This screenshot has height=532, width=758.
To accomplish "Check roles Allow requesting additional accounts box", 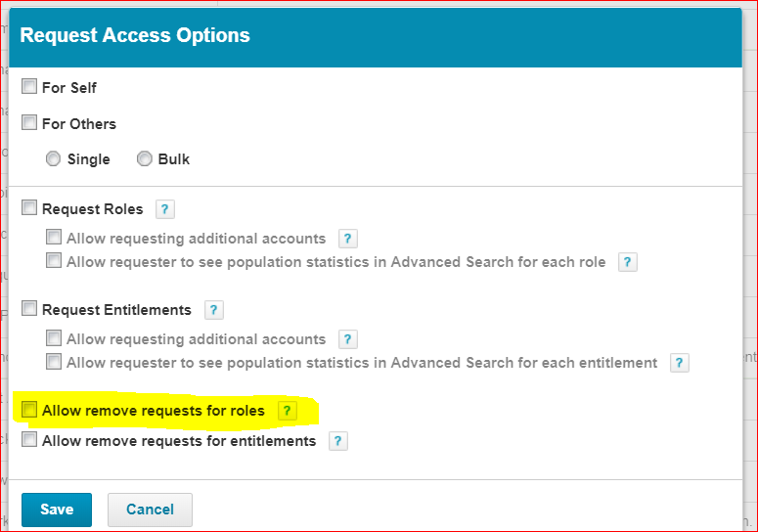I will tap(54, 238).
